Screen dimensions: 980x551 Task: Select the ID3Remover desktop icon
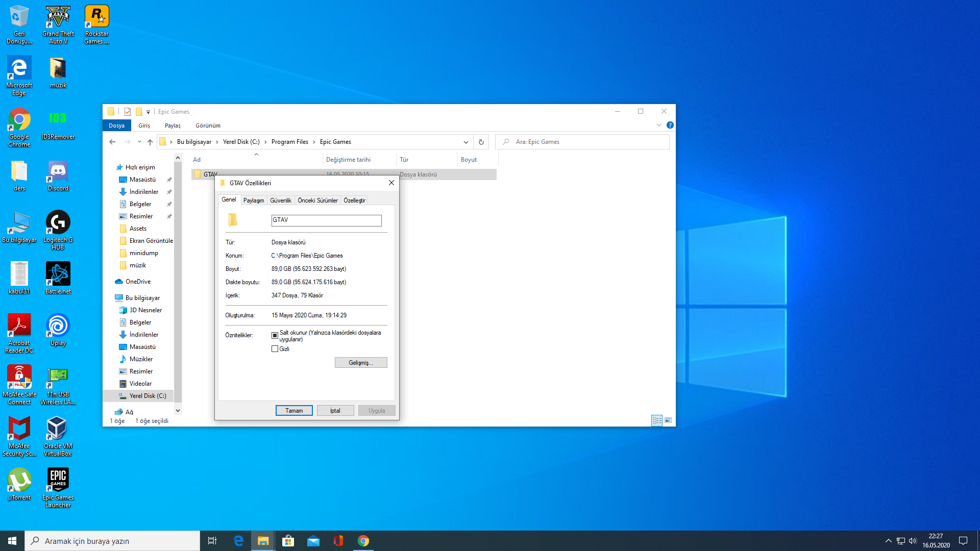click(58, 124)
